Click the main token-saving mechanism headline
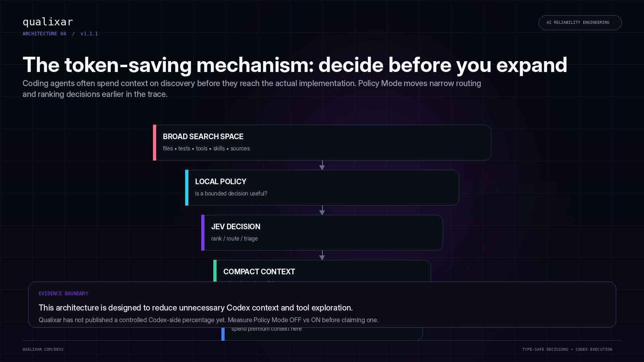The image size is (644, 362). pyautogui.click(x=295, y=65)
